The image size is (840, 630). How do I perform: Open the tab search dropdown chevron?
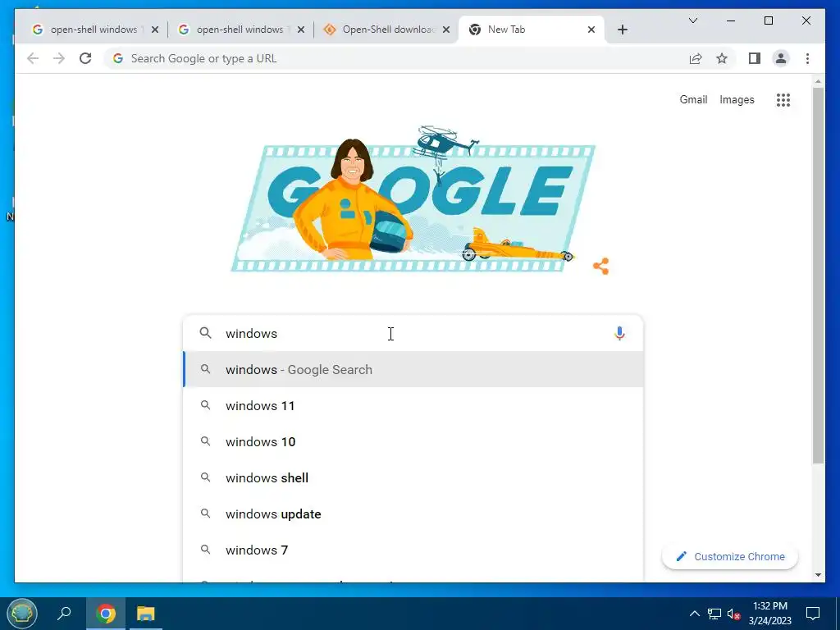[x=692, y=21]
